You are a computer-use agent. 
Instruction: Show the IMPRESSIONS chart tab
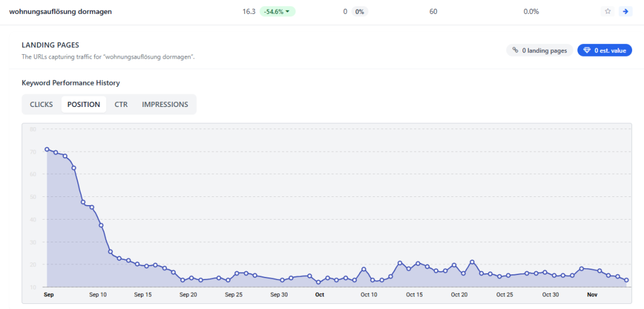[x=165, y=104]
